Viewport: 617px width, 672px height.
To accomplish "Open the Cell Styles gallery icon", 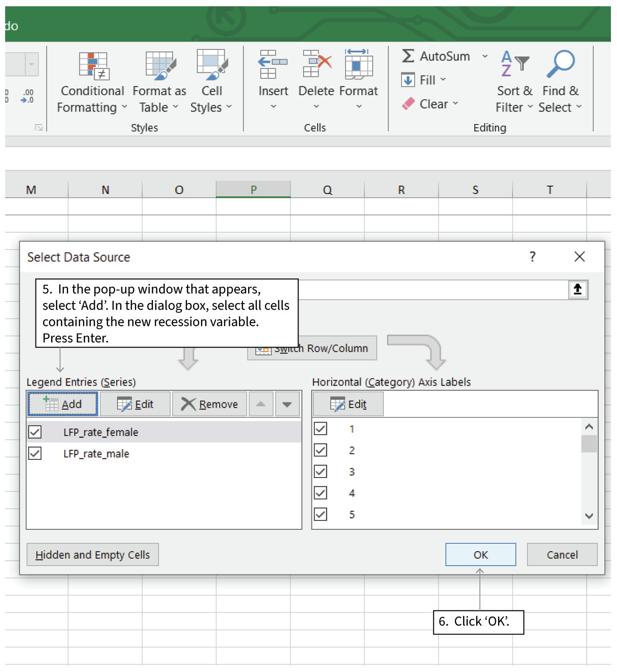I will point(212,65).
